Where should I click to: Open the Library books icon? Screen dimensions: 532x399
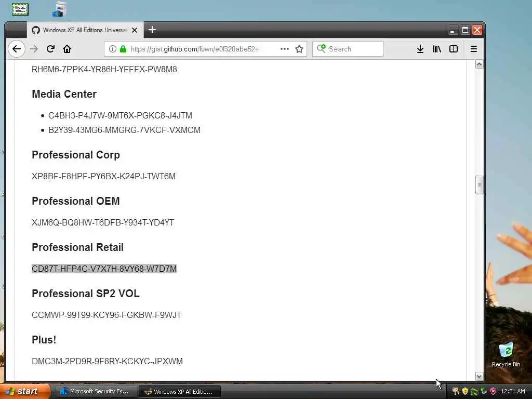pos(436,49)
